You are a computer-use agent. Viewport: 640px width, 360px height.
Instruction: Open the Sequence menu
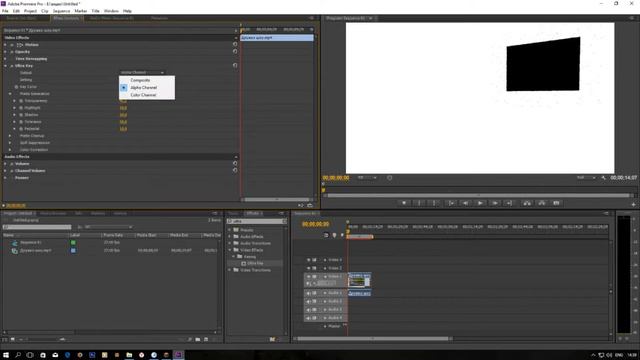pos(61,11)
